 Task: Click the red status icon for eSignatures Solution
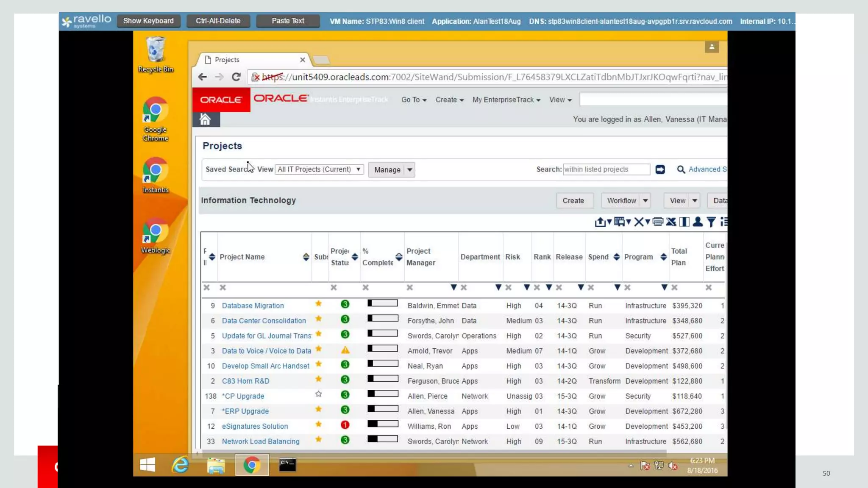345,425
